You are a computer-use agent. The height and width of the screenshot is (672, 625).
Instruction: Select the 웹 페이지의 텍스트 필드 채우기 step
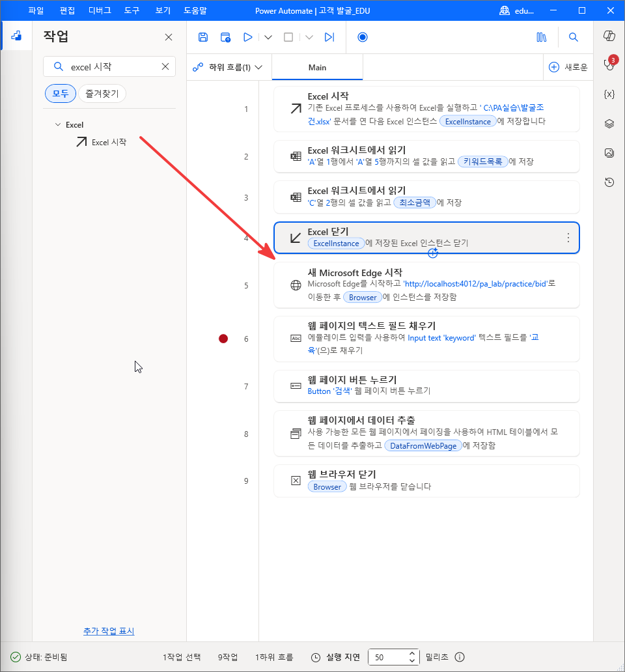[x=426, y=339]
